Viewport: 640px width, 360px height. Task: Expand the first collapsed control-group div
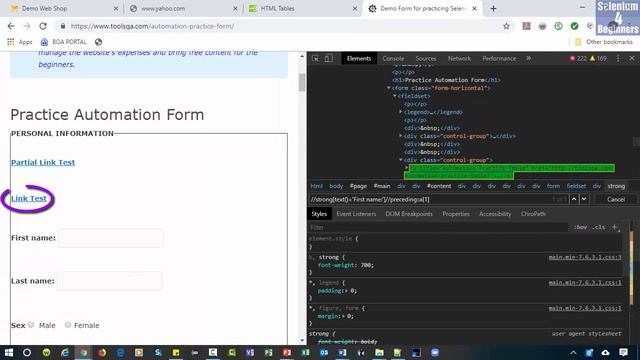pyautogui.click(x=400, y=136)
